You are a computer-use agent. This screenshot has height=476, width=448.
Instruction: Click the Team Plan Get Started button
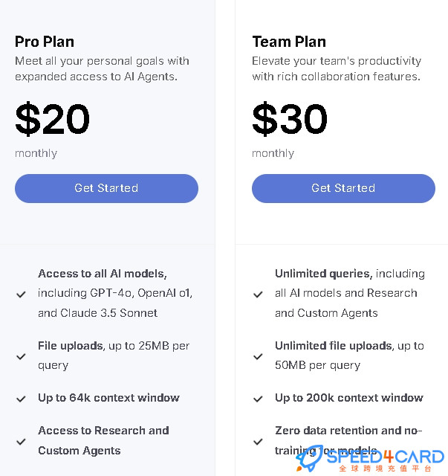pyautogui.click(x=343, y=188)
